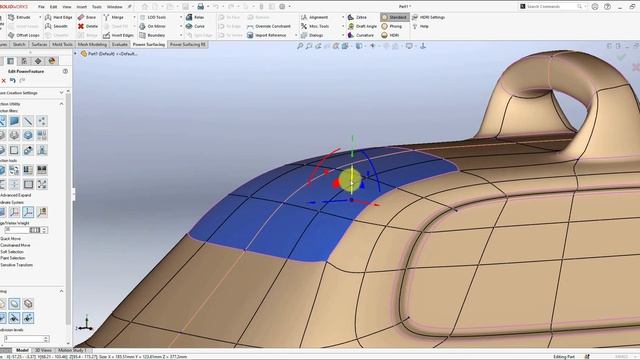Open Misc. Tools
This screenshot has height=360, width=640.
pyautogui.click(x=315, y=26)
